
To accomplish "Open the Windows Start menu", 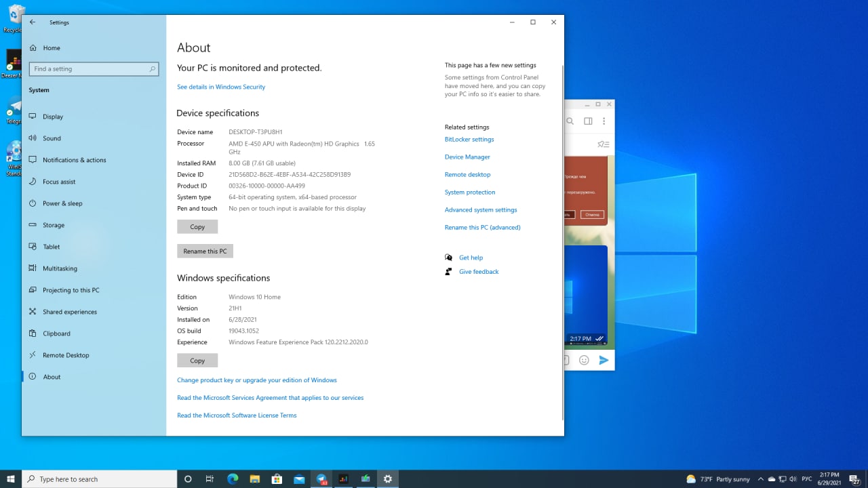I will [x=11, y=479].
